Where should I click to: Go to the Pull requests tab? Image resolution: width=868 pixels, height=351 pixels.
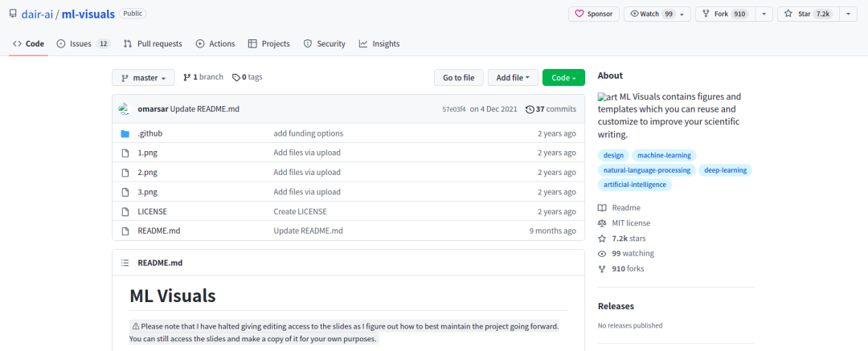tap(152, 43)
